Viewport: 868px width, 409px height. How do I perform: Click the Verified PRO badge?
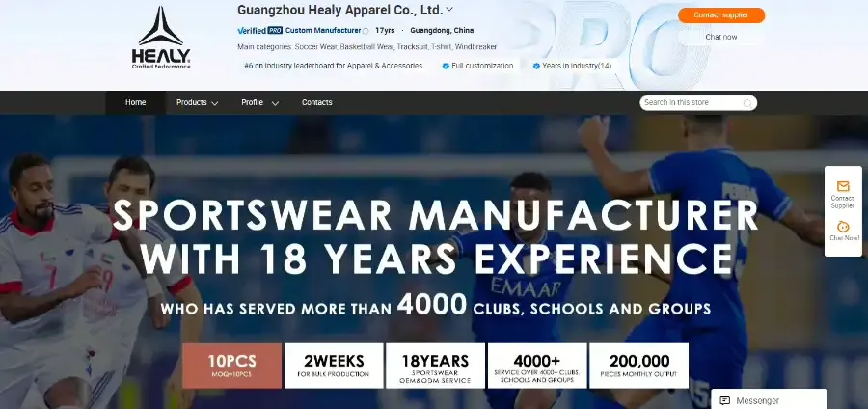point(259,31)
